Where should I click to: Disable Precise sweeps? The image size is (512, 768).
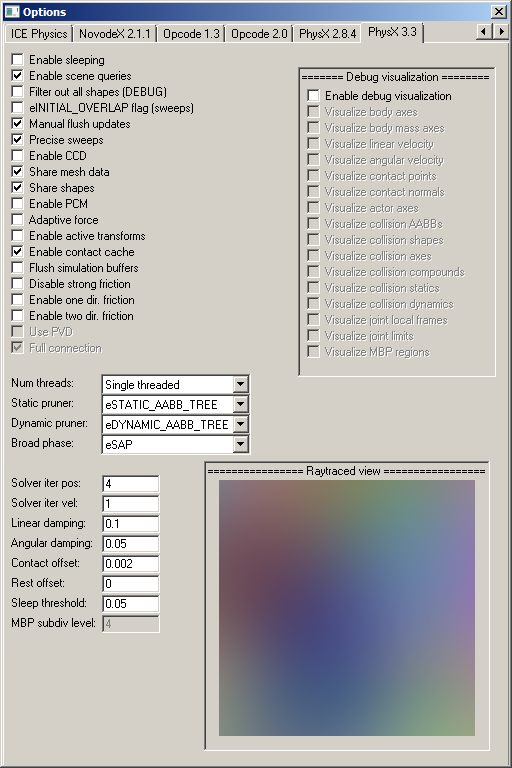pos(18,140)
